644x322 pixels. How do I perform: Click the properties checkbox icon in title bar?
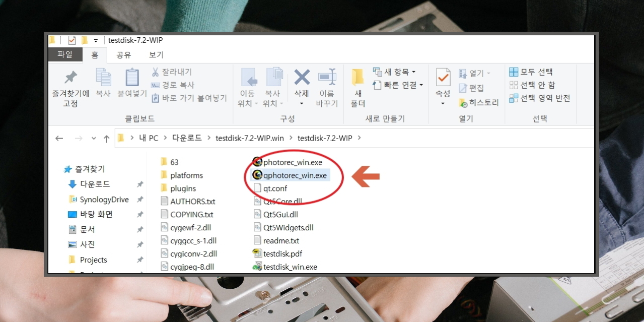[71, 41]
